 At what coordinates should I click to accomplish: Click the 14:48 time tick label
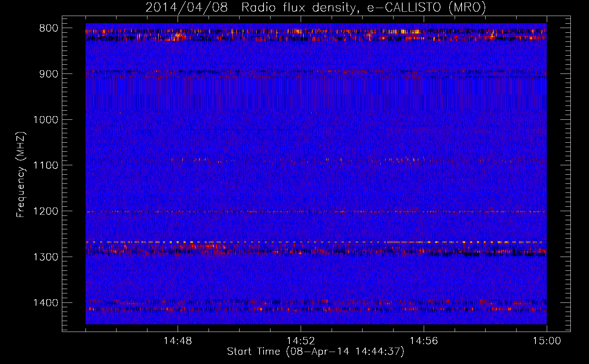click(178, 341)
